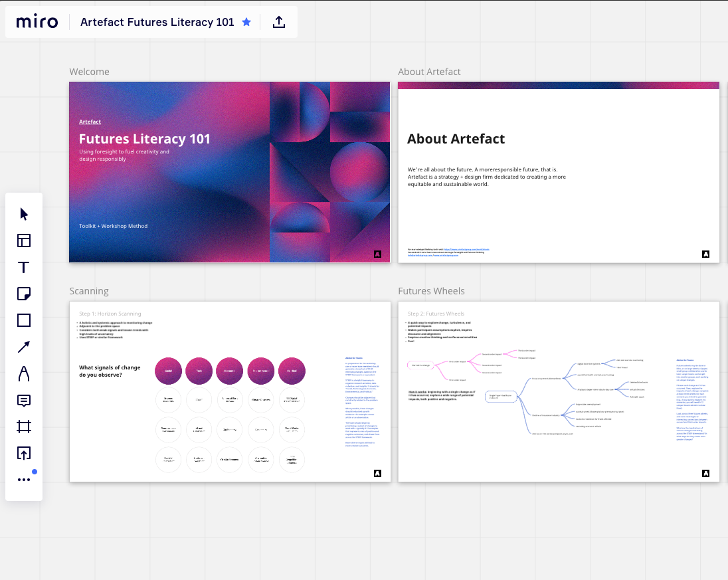Click the Step 2: Futures Wheels label

click(x=436, y=314)
